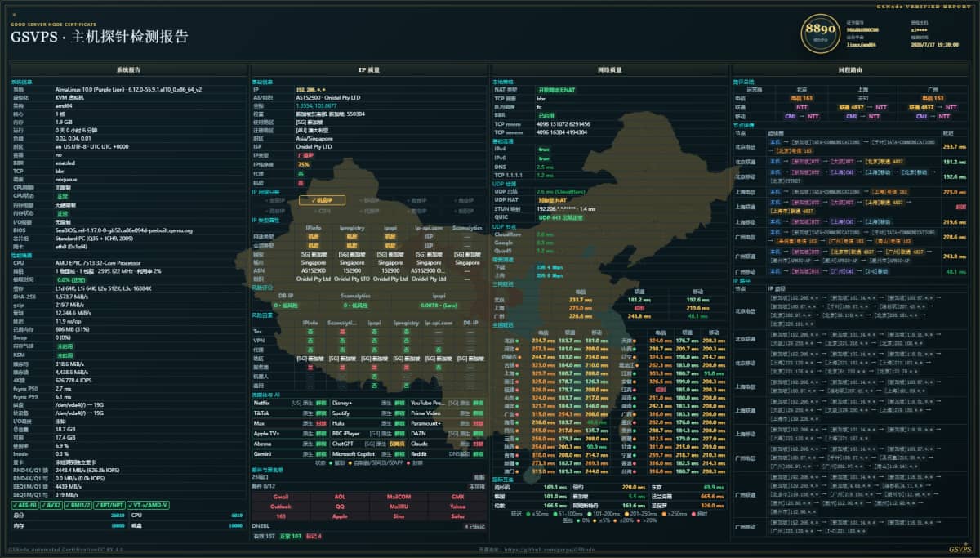
Task: Select the AlmaLinux 10.0 system value
Action: click(128, 89)
